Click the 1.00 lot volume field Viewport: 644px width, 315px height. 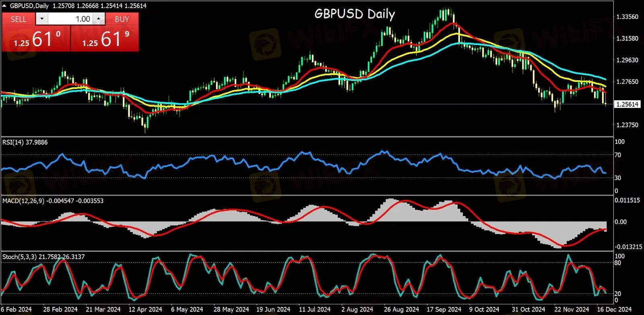coord(70,19)
